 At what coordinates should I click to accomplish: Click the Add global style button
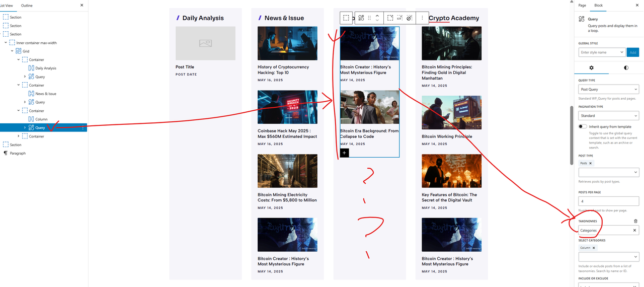(x=633, y=52)
